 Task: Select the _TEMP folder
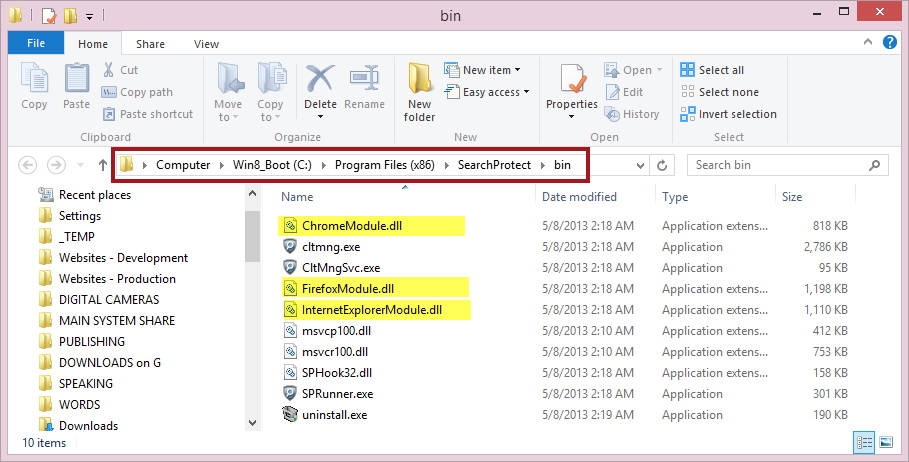[x=67, y=237]
